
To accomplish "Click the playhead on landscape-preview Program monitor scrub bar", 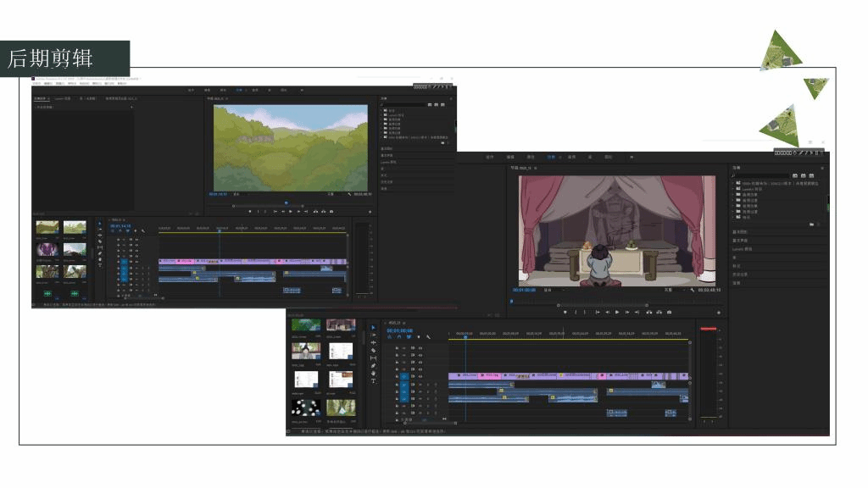I will tap(287, 202).
